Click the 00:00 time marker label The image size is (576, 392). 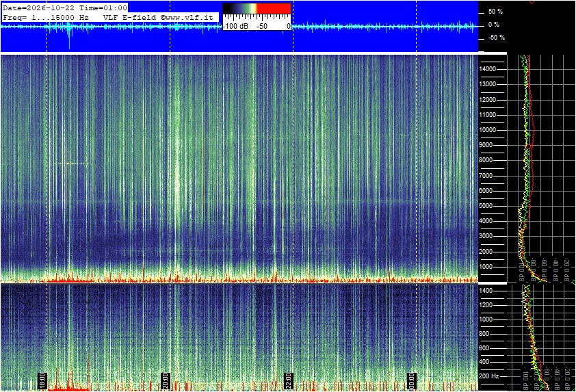pos(412,380)
